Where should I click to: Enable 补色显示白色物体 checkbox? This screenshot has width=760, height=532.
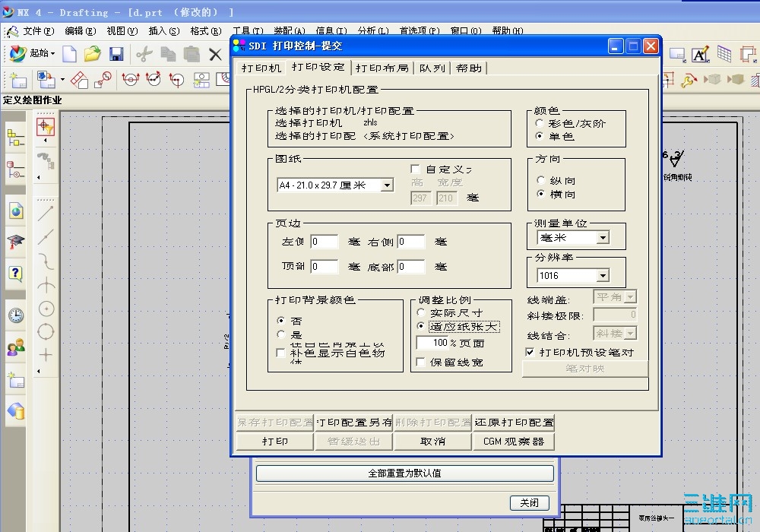click(280, 353)
